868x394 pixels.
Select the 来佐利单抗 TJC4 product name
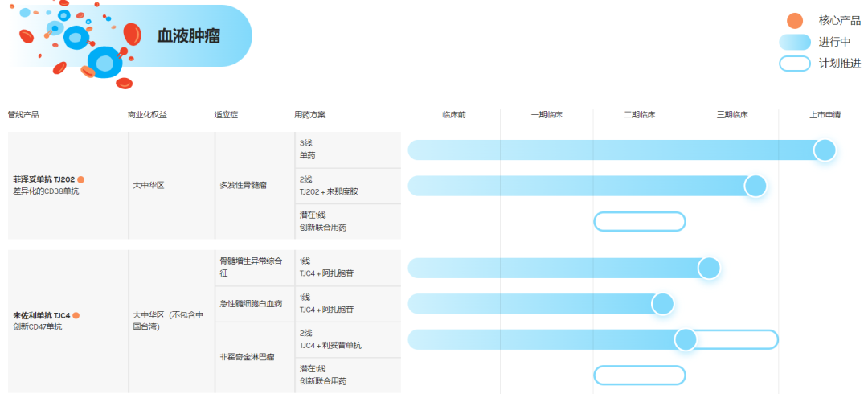pos(42,315)
